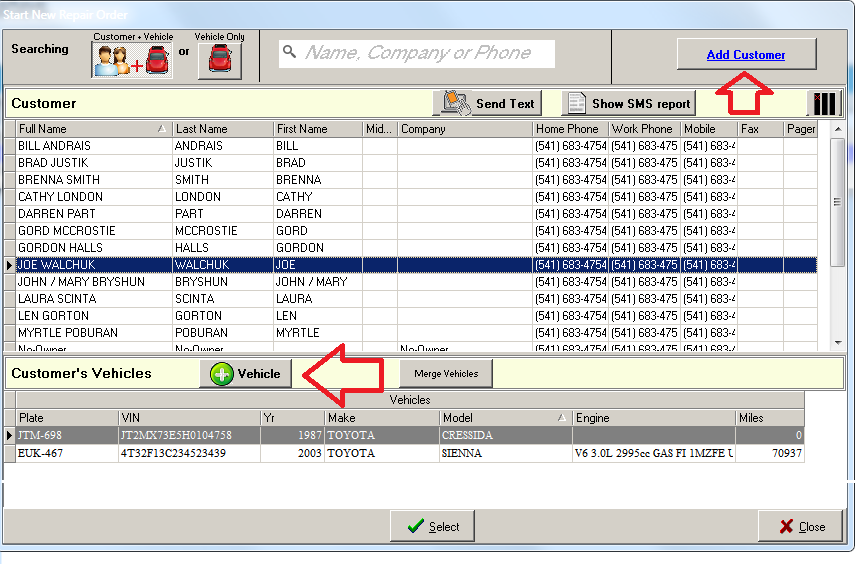Viewport: 855px width, 564px height.
Task: Switch to Vehicle Only search mode
Action: tap(219, 60)
